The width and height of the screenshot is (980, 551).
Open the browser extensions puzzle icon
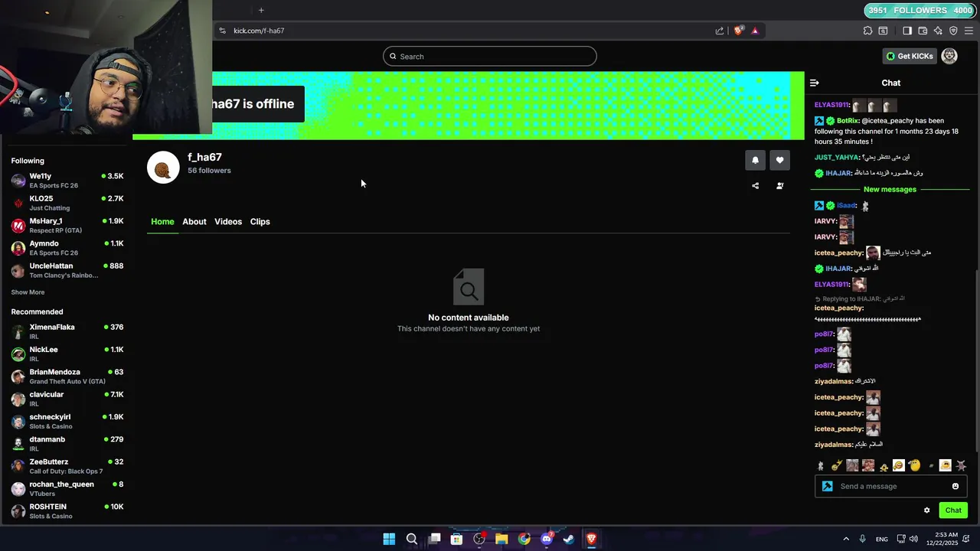tap(867, 31)
